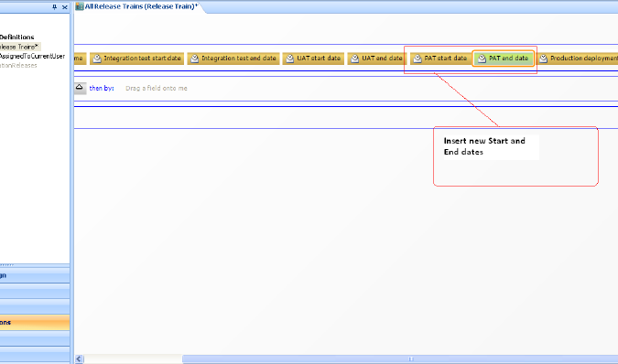Click the Integration test end date field icon
Viewport: 618px width, 364px height.
(194, 59)
